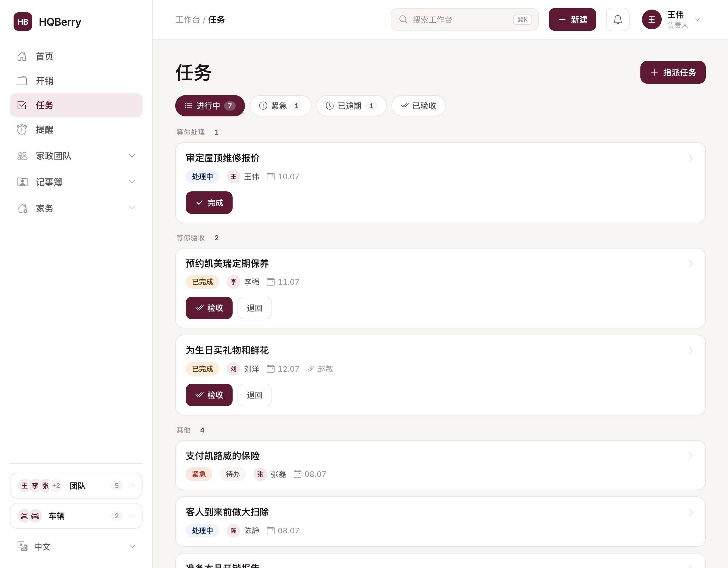Click the first car icon in 车辆

point(24,516)
